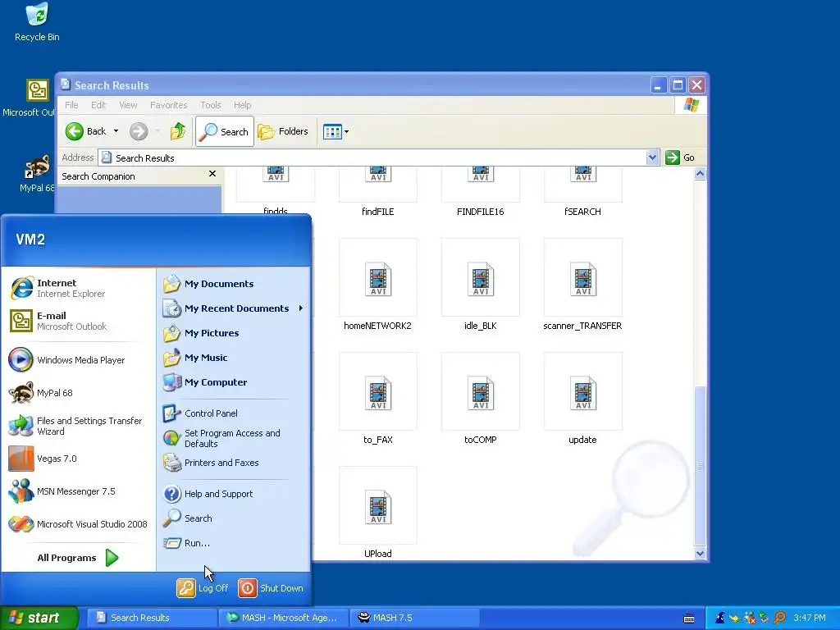This screenshot has width=840, height=630.
Task: Click the on-screen keyboard icon in the taskbar
Action: click(x=689, y=619)
